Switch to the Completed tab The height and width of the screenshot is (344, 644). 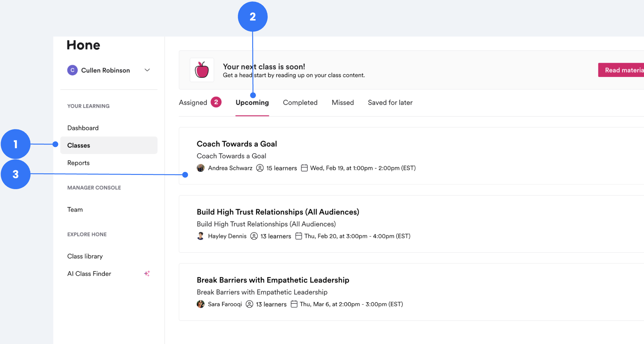[x=300, y=102]
